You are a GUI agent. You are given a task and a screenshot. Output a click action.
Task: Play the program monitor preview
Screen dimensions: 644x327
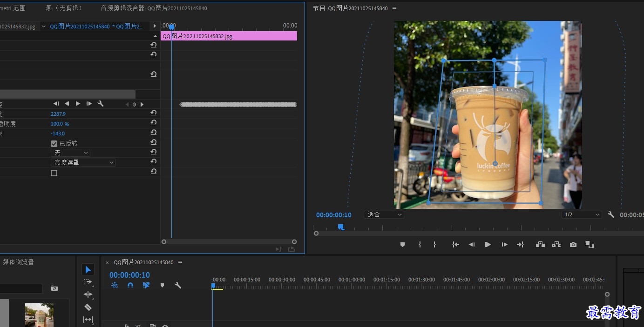[488, 245]
